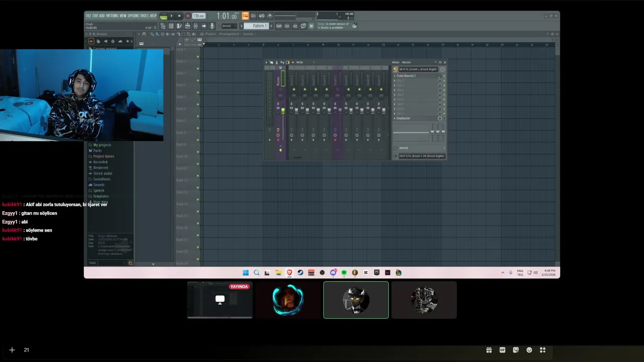Expand the Fruity Reeverb 2 slot arrow
Viewport: 644px width, 362px height.
click(x=394, y=76)
